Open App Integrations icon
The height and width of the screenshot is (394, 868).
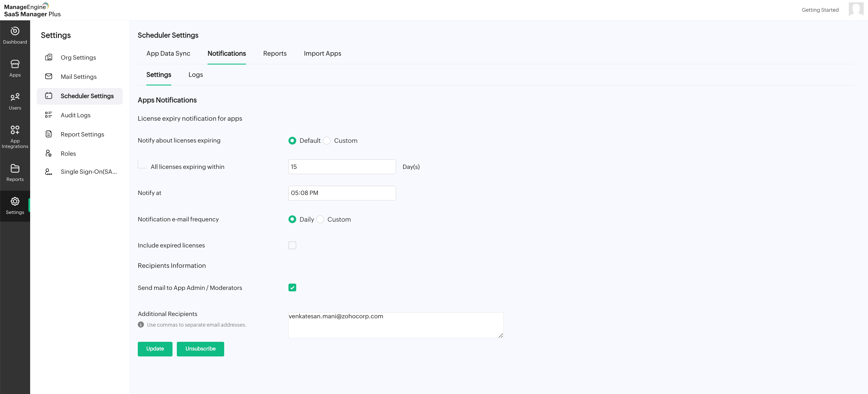(15, 130)
